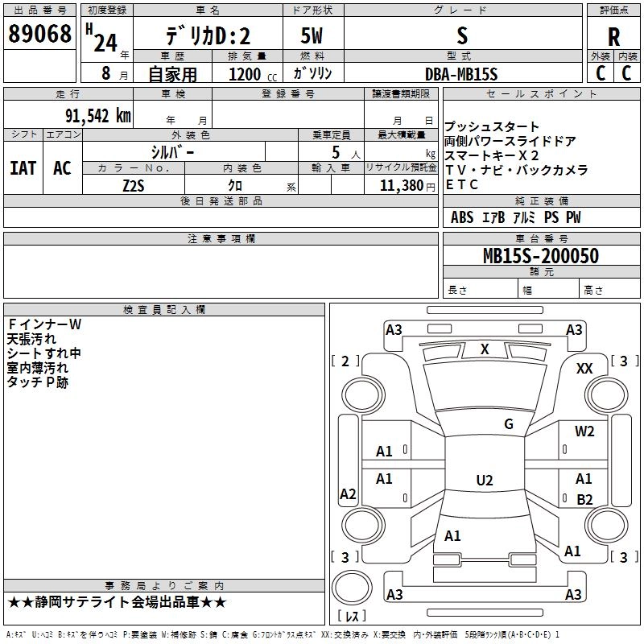Viewport: 644px width, 644px height.
Task: Select the model code DBA-MB15S
Action: click(461, 74)
